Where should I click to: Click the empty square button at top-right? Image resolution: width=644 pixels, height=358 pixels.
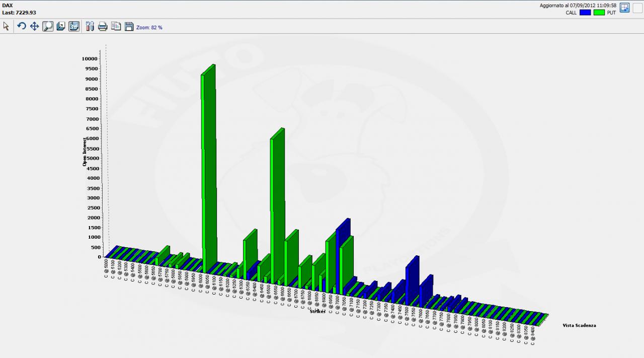point(637,8)
